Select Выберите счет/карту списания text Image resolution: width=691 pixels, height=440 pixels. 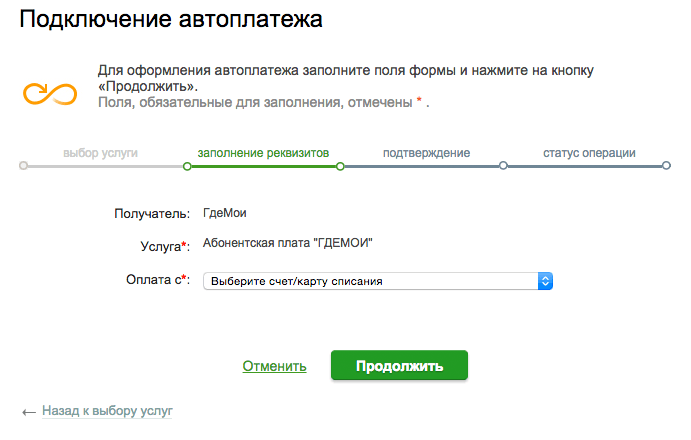297,281
